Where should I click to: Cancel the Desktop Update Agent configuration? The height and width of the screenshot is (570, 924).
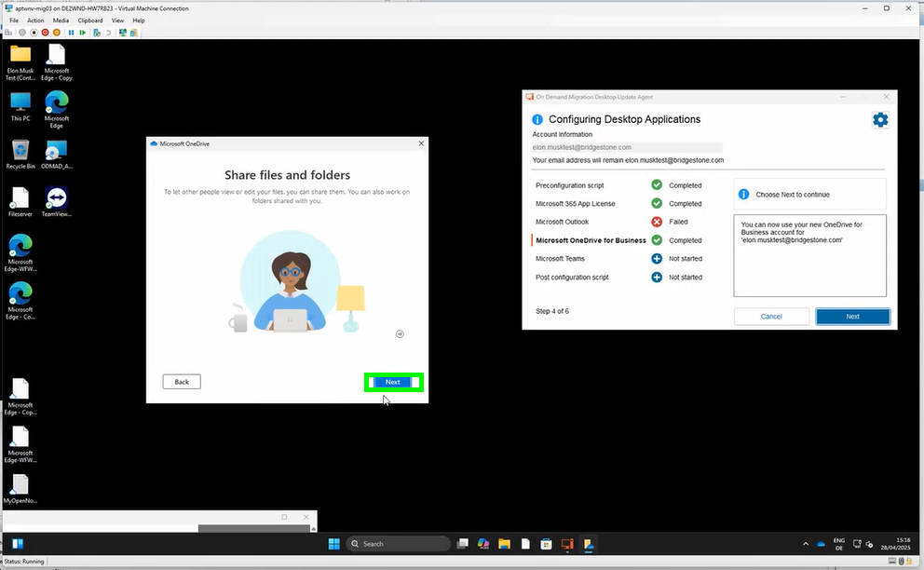[x=771, y=317]
